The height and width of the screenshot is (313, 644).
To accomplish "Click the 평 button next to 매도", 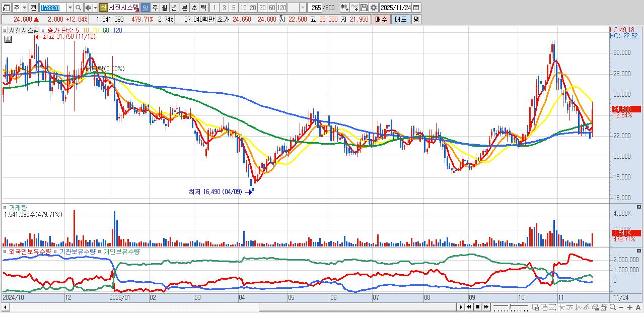I will 416,19.
